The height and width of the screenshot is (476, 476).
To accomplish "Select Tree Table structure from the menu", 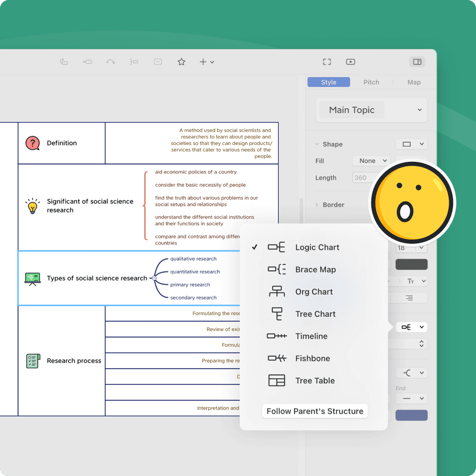I will (x=314, y=381).
